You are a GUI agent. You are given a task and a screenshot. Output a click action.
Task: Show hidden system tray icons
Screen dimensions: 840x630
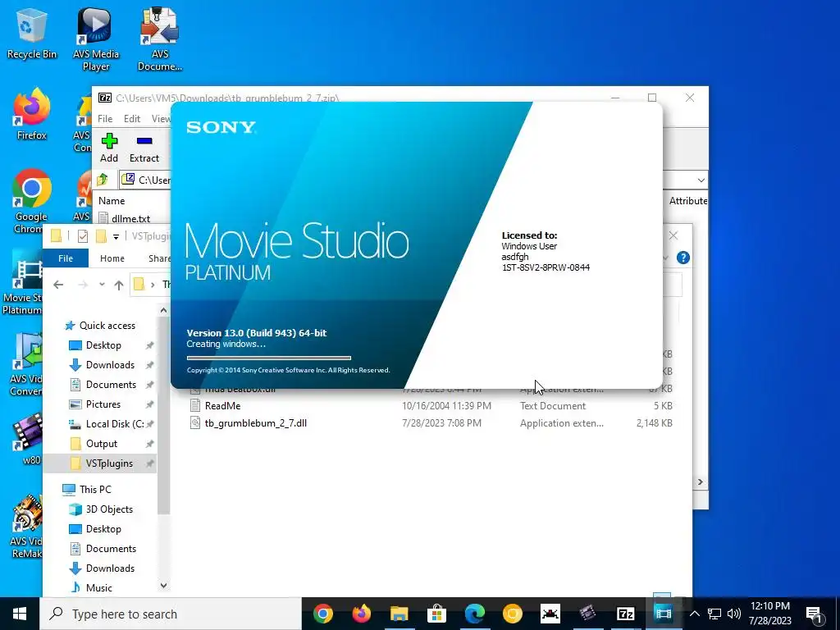tap(694, 614)
